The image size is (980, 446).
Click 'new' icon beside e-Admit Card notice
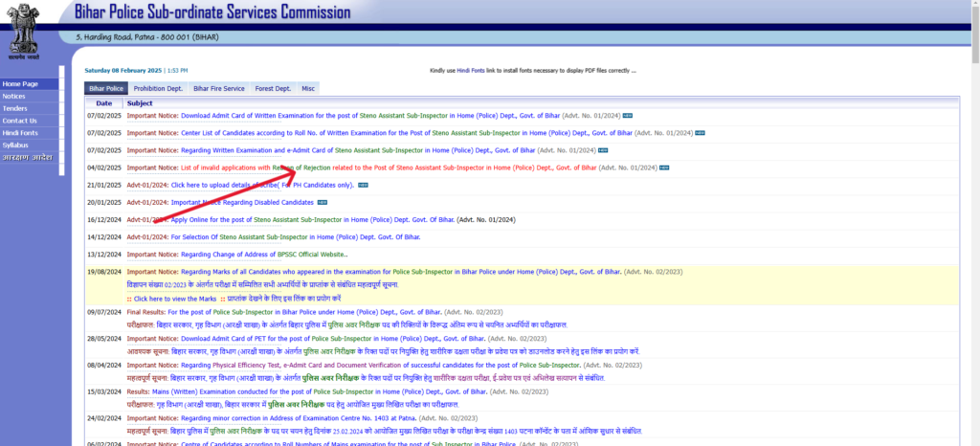point(603,150)
